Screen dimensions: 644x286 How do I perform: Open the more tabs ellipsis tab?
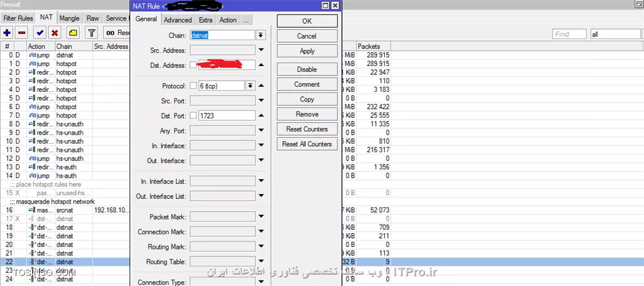click(246, 20)
